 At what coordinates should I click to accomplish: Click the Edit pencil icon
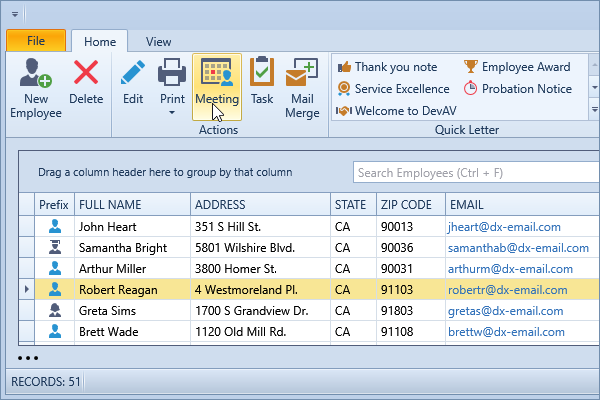pyautogui.click(x=133, y=72)
